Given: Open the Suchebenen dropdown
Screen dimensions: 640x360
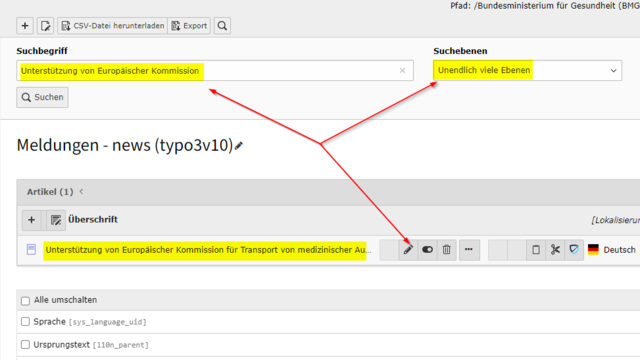Looking at the screenshot, I should 527,71.
